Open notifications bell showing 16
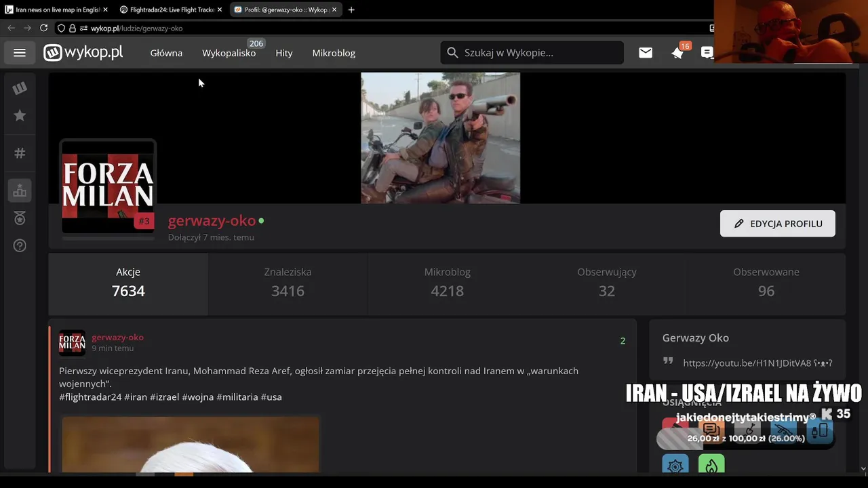The width and height of the screenshot is (868, 488). [x=677, y=53]
